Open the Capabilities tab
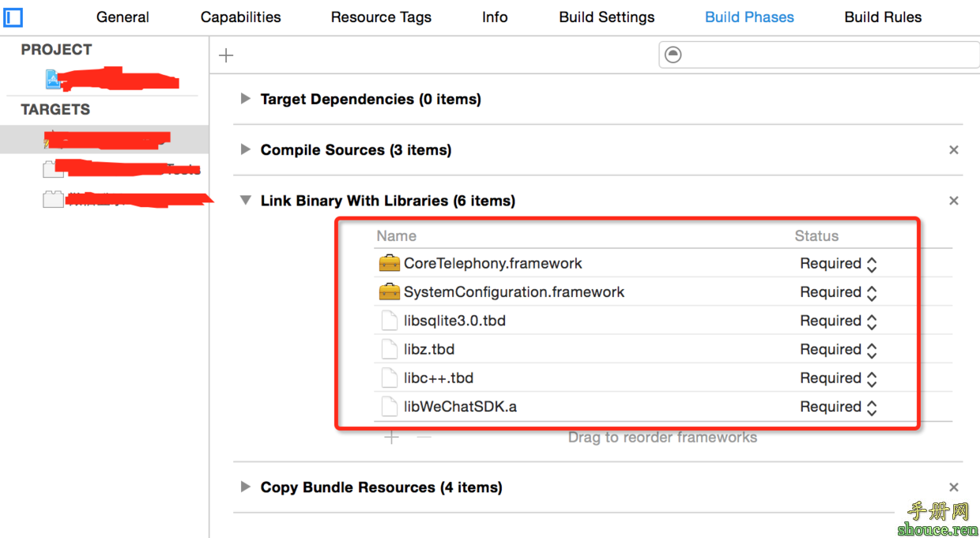The width and height of the screenshot is (980, 538). (240, 17)
